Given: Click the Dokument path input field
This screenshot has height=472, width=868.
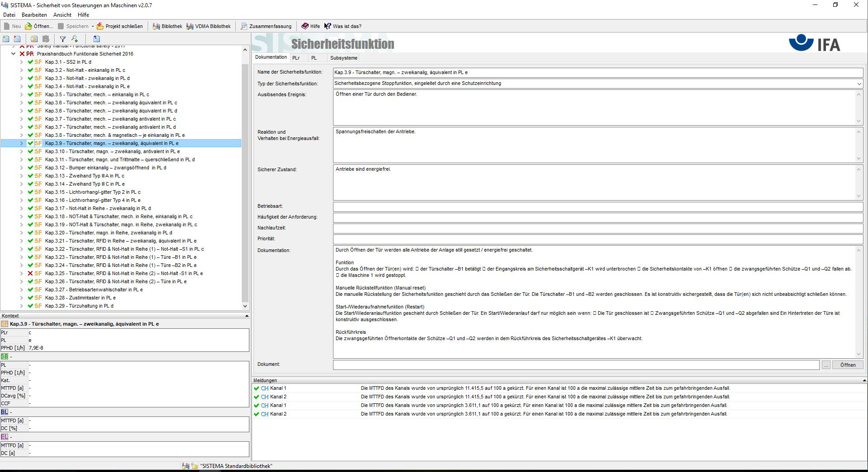Looking at the screenshot, I should [576, 365].
